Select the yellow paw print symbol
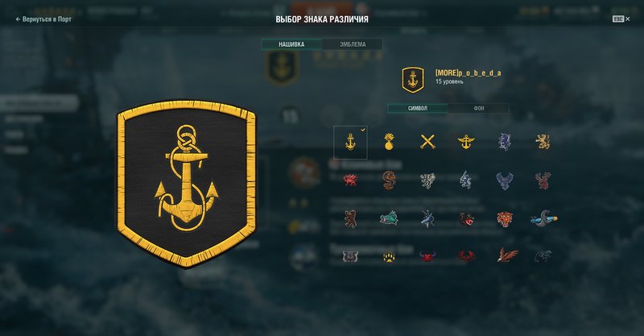Image resolution: width=644 pixels, height=336 pixels. tap(389, 257)
